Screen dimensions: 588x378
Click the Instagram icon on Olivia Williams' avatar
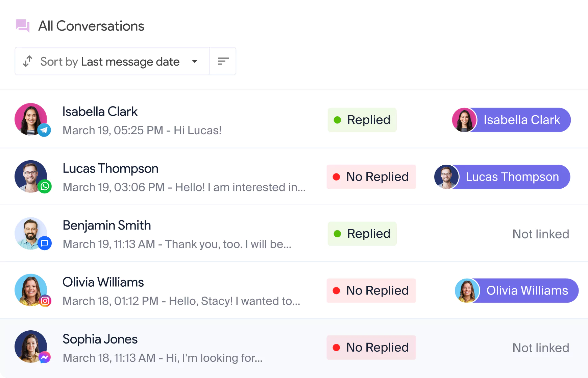coord(45,300)
